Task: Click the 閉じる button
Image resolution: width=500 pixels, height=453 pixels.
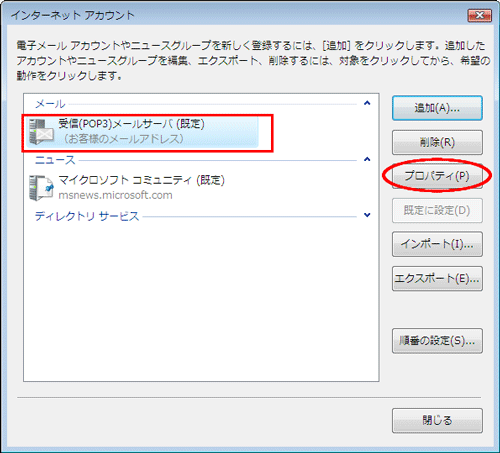Action: pyautogui.click(x=437, y=420)
